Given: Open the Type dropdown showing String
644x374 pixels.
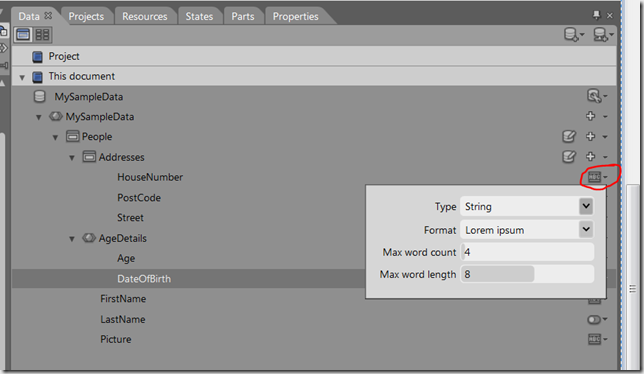Looking at the screenshot, I should (x=527, y=207).
